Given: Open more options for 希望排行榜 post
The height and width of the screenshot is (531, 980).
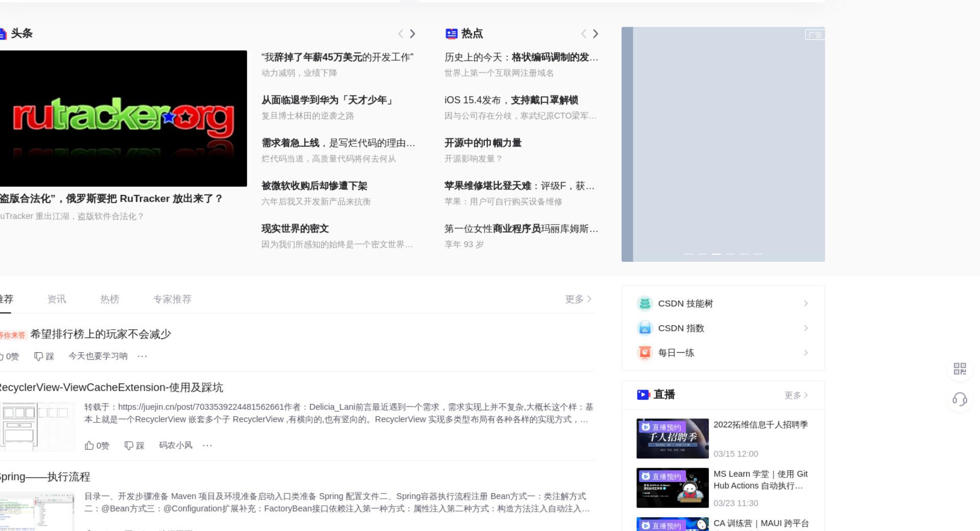Looking at the screenshot, I should [x=142, y=356].
